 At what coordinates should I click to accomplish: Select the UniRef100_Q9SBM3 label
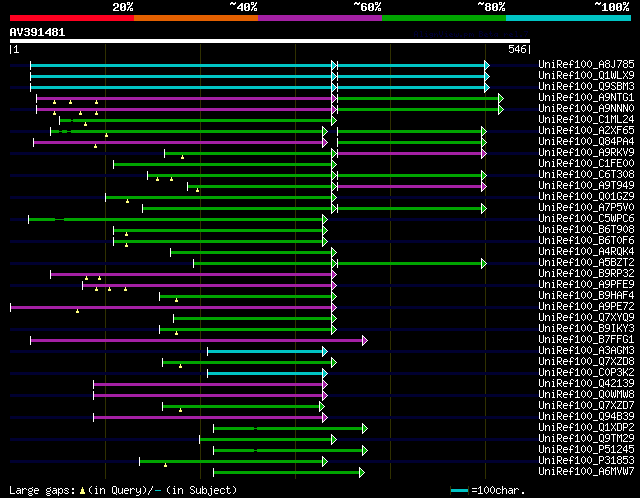586,87
